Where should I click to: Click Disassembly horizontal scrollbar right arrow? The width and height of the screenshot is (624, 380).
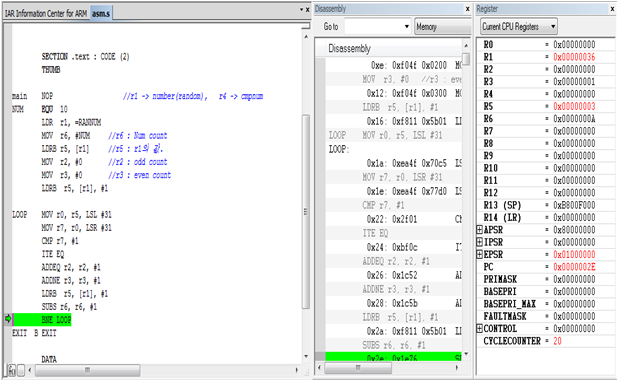click(x=457, y=368)
